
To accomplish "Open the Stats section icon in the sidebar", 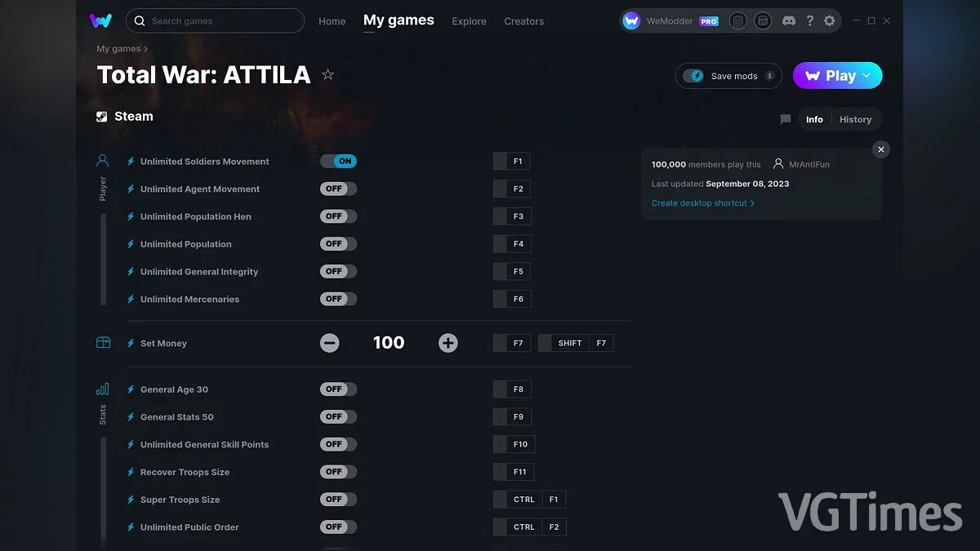I will pos(102,390).
